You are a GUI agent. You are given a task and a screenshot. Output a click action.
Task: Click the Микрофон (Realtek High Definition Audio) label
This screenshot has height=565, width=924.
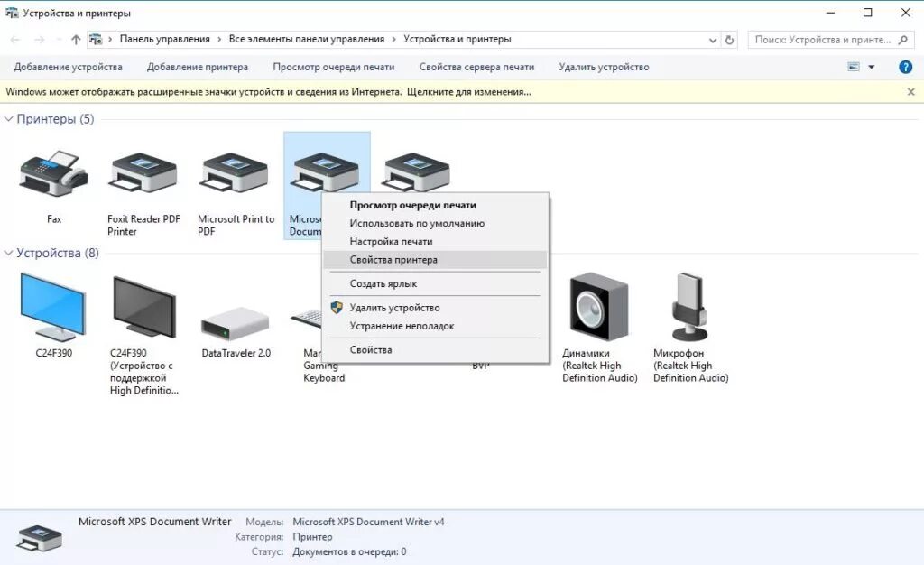click(x=690, y=366)
